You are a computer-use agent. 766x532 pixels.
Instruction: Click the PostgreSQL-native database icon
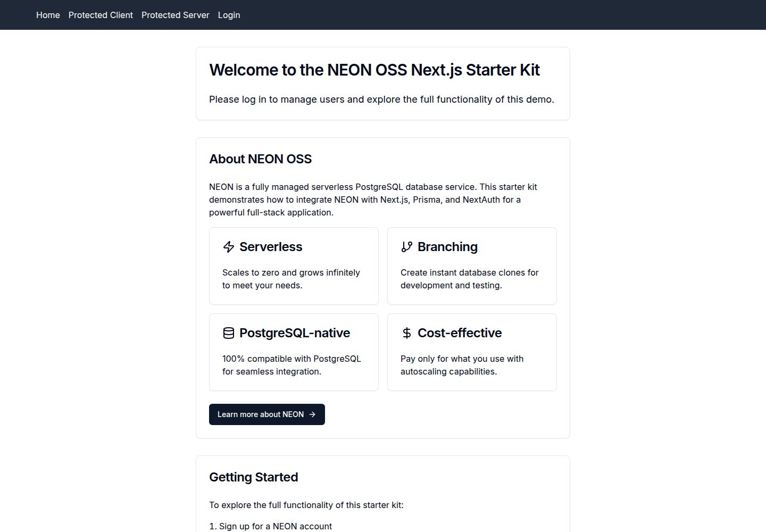point(229,333)
